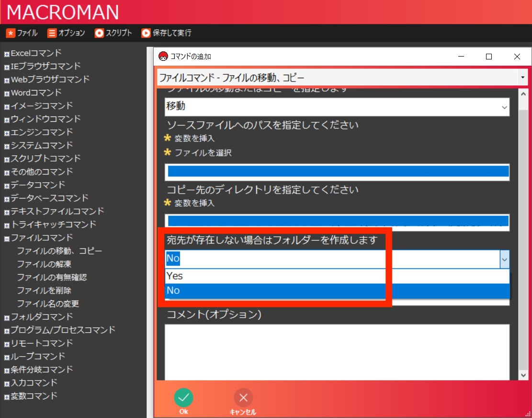The image size is (532, 418).
Task: Collapse the ファイルコマンド tree node
Action: tap(6, 239)
